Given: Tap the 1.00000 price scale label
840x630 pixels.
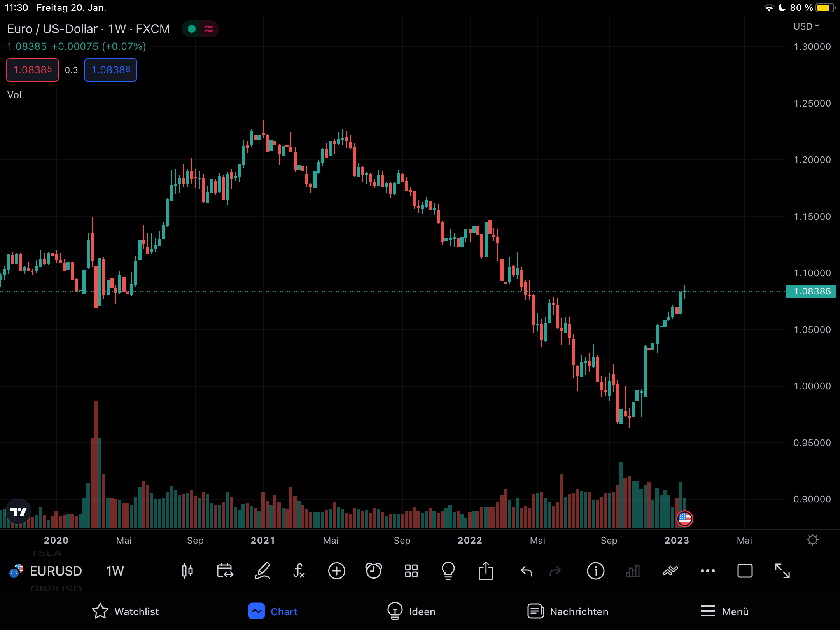Looking at the screenshot, I should point(812,386).
